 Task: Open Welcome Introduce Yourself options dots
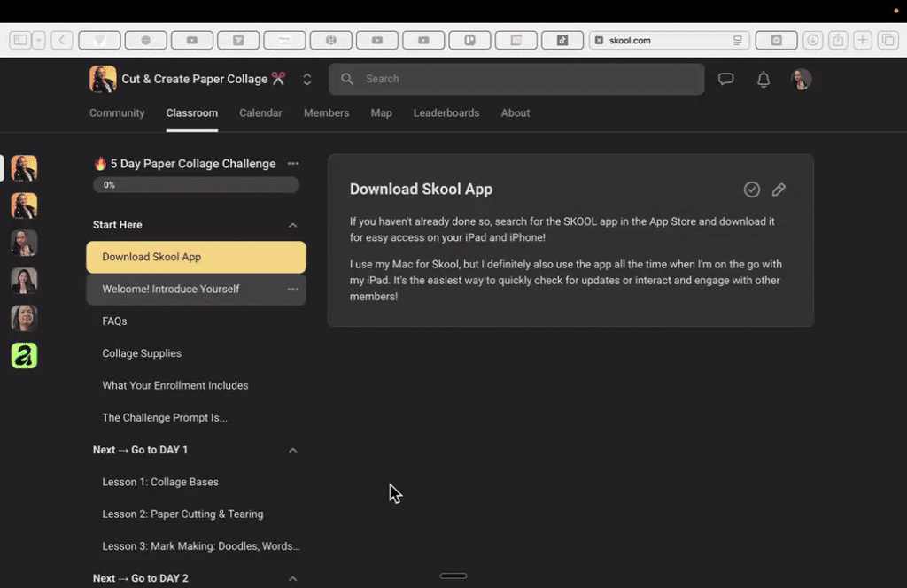pyautogui.click(x=293, y=289)
